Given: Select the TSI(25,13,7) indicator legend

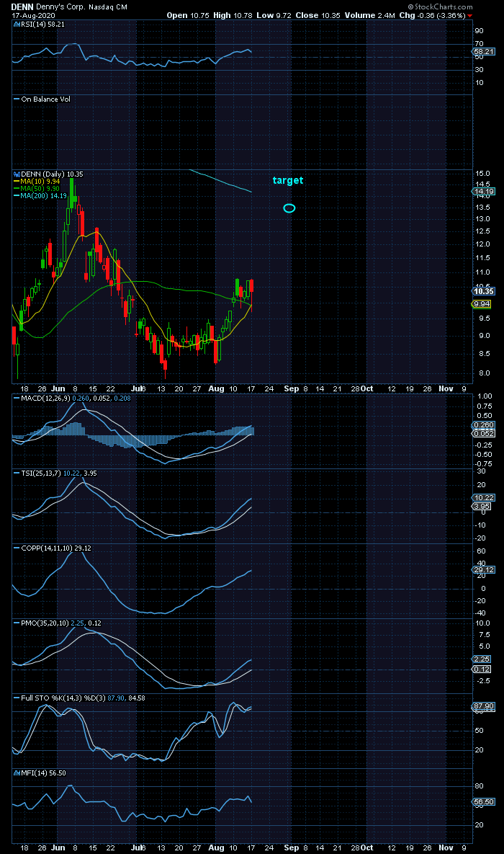Looking at the screenshot, I should (x=55, y=473).
